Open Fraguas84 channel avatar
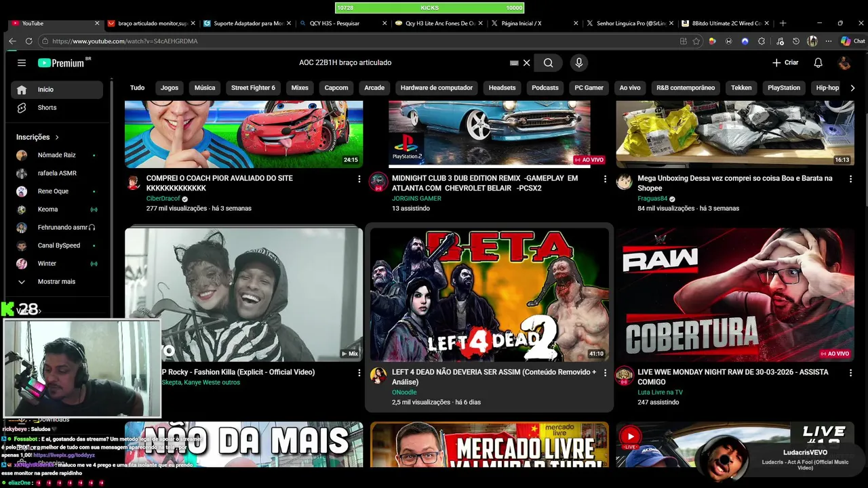Image resolution: width=868 pixels, height=488 pixels. 624,182
